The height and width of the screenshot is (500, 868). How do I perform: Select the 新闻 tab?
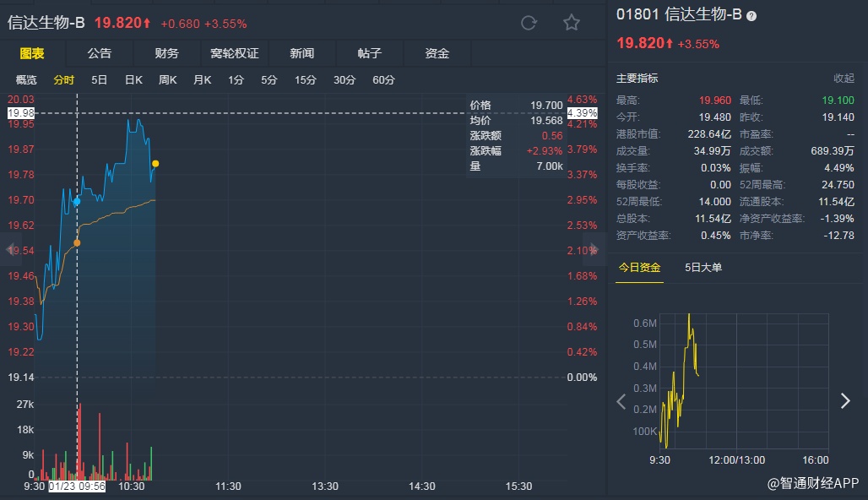tap(301, 53)
